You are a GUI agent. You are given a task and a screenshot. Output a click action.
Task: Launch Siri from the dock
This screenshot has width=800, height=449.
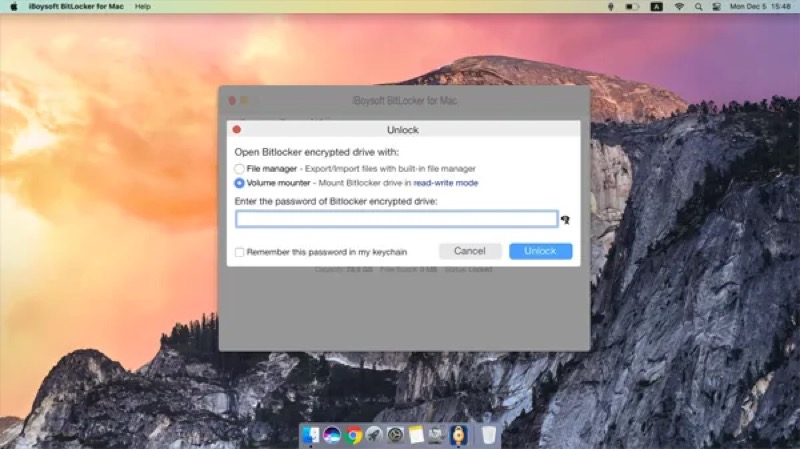coord(332,435)
